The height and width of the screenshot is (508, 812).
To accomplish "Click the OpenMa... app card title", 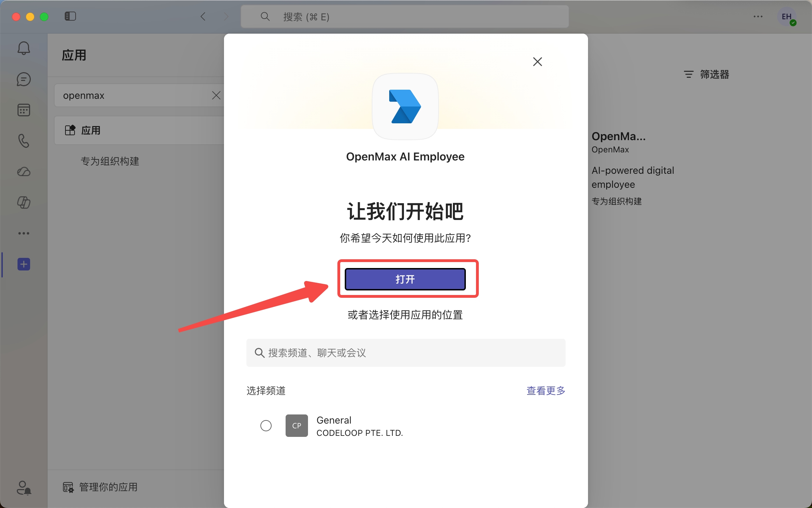I will [x=618, y=136].
